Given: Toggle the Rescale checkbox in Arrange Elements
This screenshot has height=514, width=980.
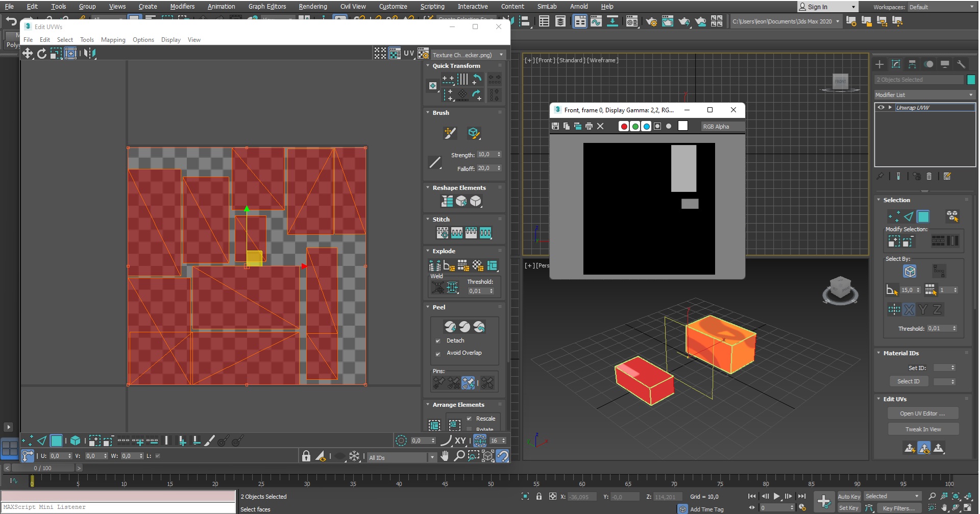Looking at the screenshot, I should [x=469, y=419].
